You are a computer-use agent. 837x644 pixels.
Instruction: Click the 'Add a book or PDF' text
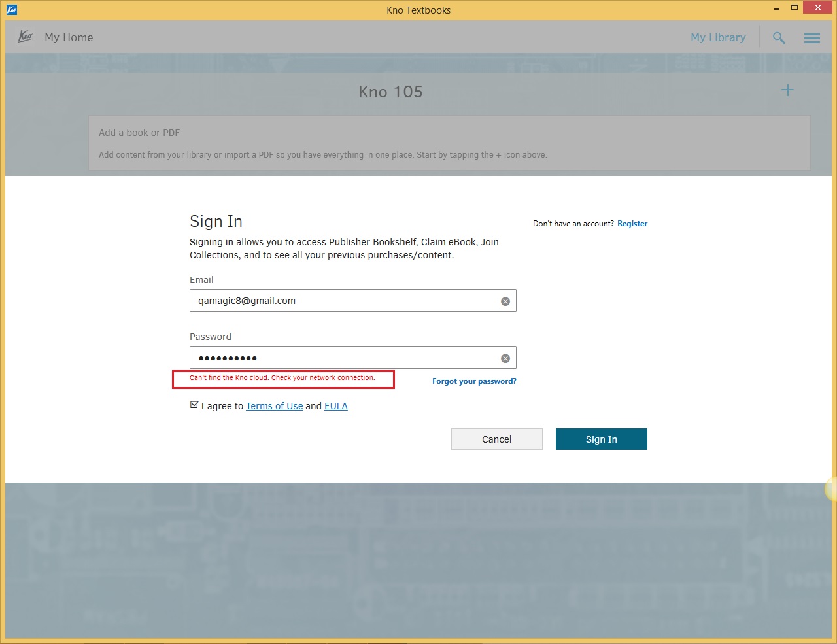point(139,133)
